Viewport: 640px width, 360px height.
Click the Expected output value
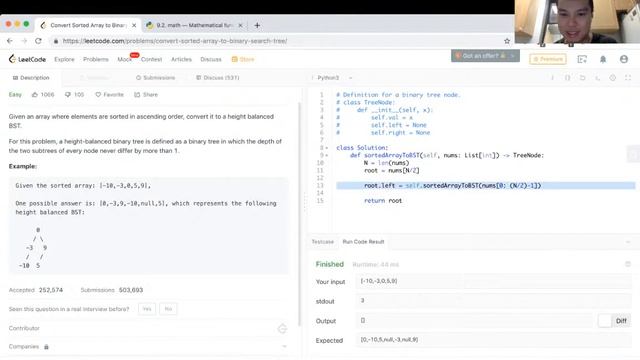coord(494,340)
